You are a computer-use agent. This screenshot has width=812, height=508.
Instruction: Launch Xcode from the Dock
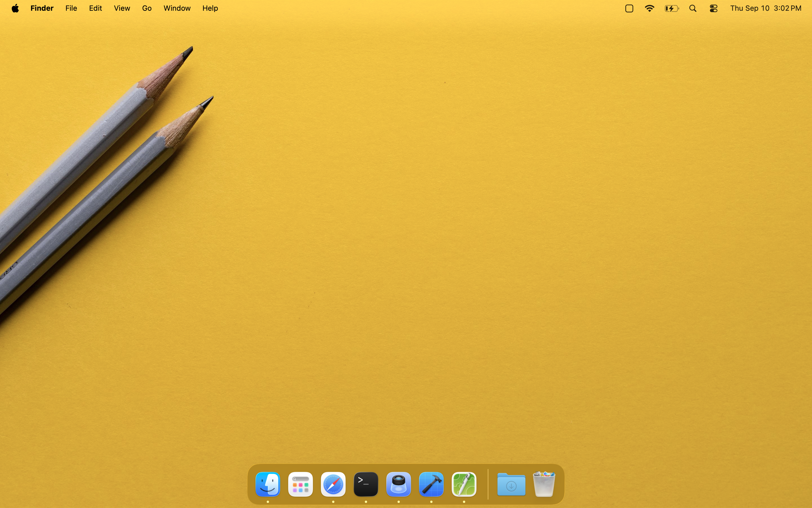(x=431, y=484)
